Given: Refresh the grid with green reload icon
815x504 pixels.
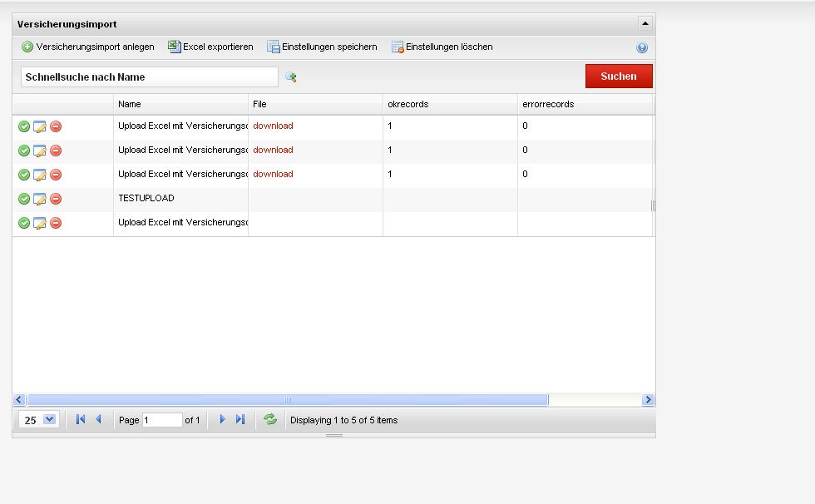Looking at the screenshot, I should tap(270, 420).
